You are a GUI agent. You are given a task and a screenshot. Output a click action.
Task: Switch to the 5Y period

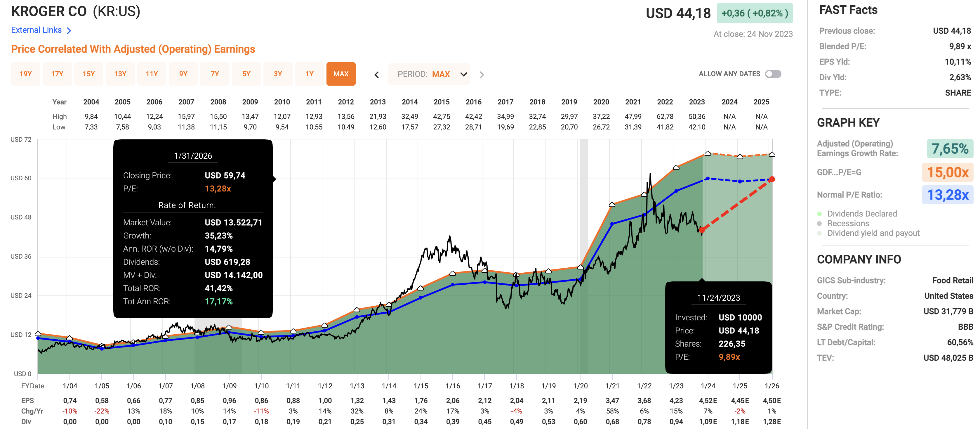(246, 74)
